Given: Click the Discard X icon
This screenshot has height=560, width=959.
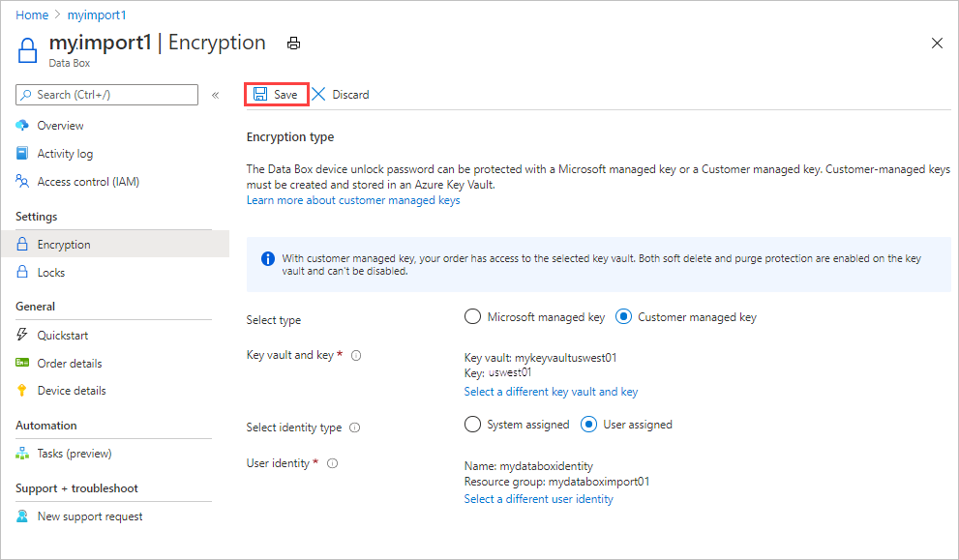Looking at the screenshot, I should tap(318, 94).
